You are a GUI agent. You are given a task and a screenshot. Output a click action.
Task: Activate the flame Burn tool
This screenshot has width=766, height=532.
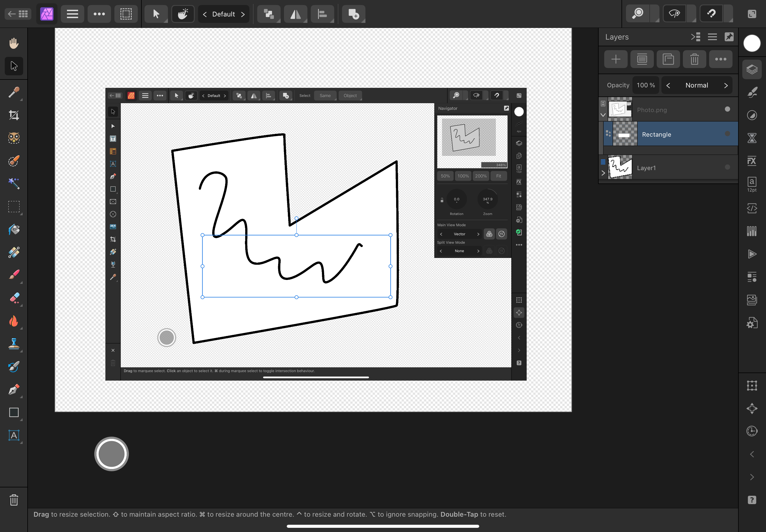pos(14,321)
